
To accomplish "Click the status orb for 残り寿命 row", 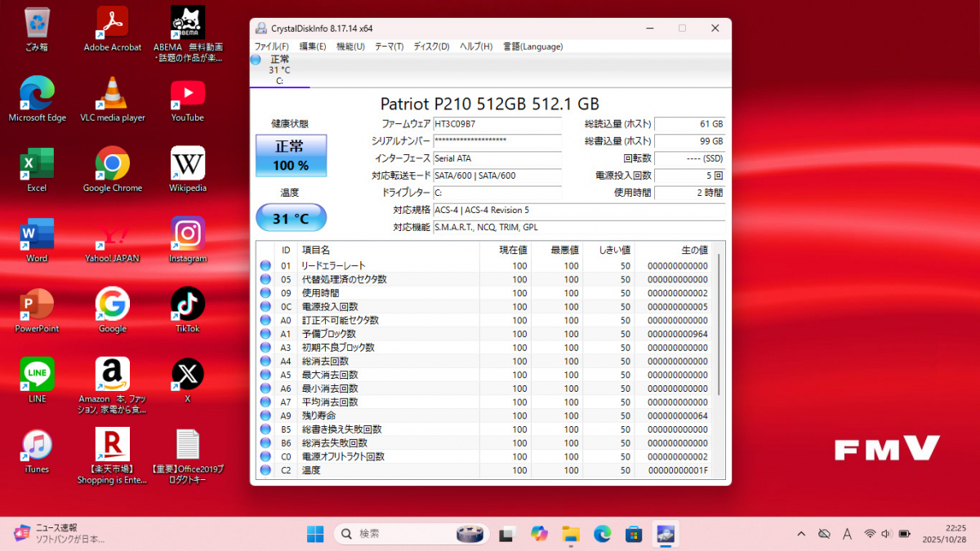I will click(265, 415).
